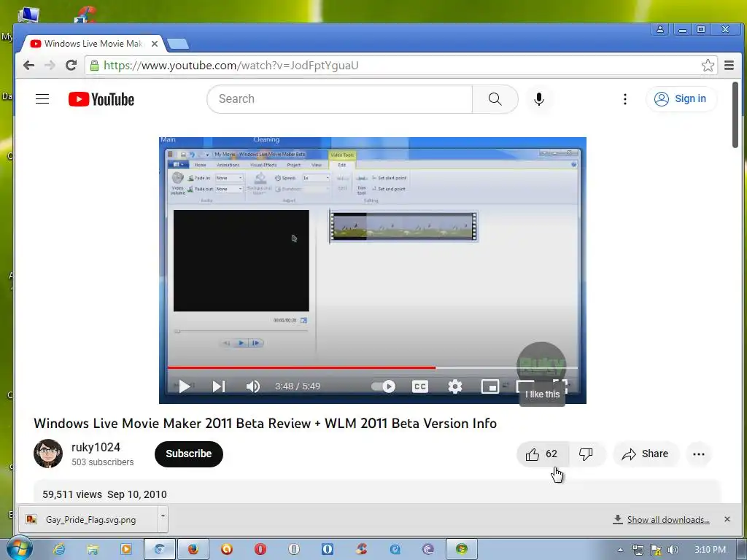This screenshot has height=560, width=747.
Task: Skip to the next video
Action: pos(218,386)
